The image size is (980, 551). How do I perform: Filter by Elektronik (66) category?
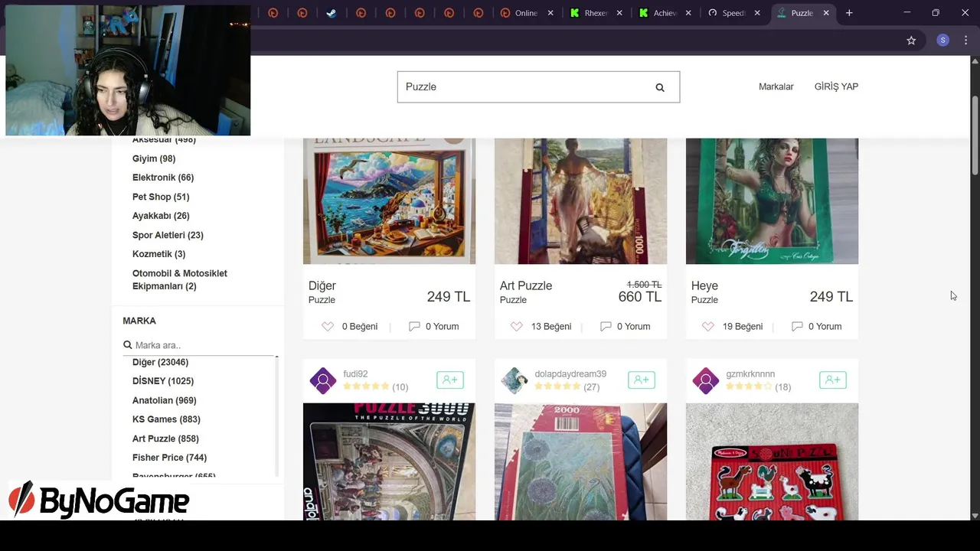pos(163,178)
